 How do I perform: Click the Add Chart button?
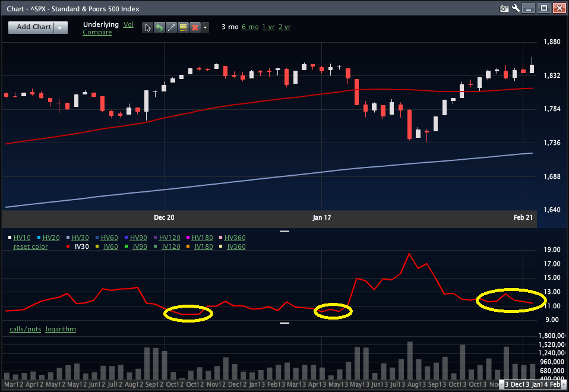point(33,27)
